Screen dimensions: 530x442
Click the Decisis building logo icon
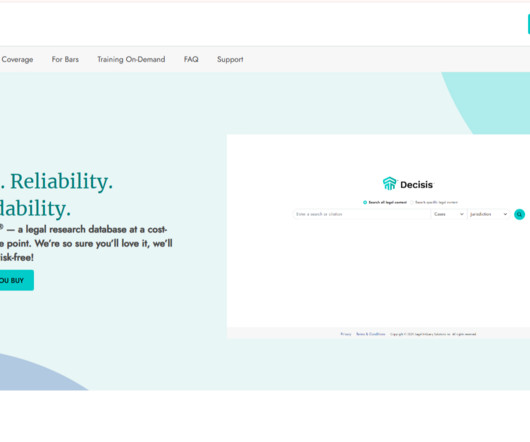tap(389, 183)
